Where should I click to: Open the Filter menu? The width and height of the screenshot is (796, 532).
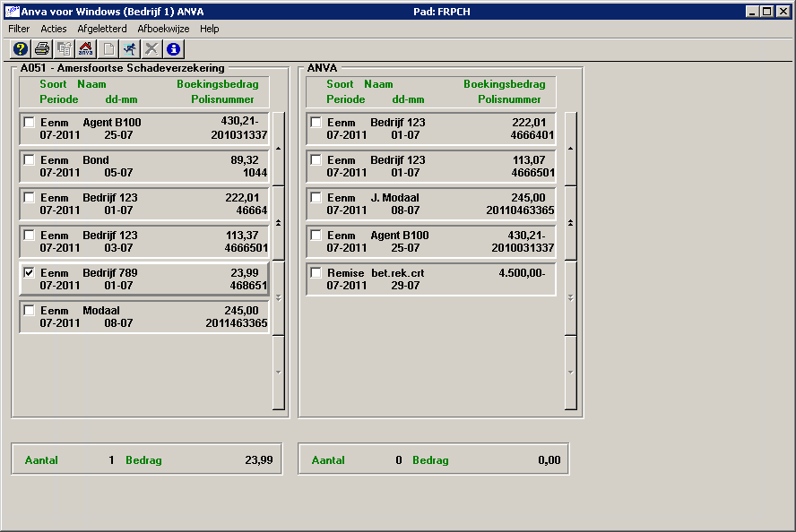tap(19, 29)
